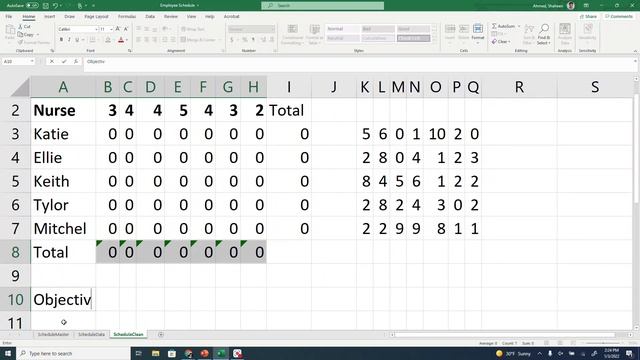
Task: Open the Find & Select menu
Action: pyautogui.click(x=544, y=34)
